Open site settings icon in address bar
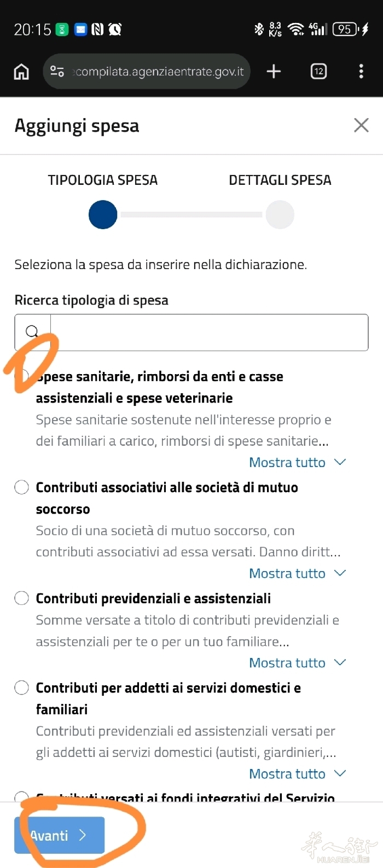 click(57, 72)
